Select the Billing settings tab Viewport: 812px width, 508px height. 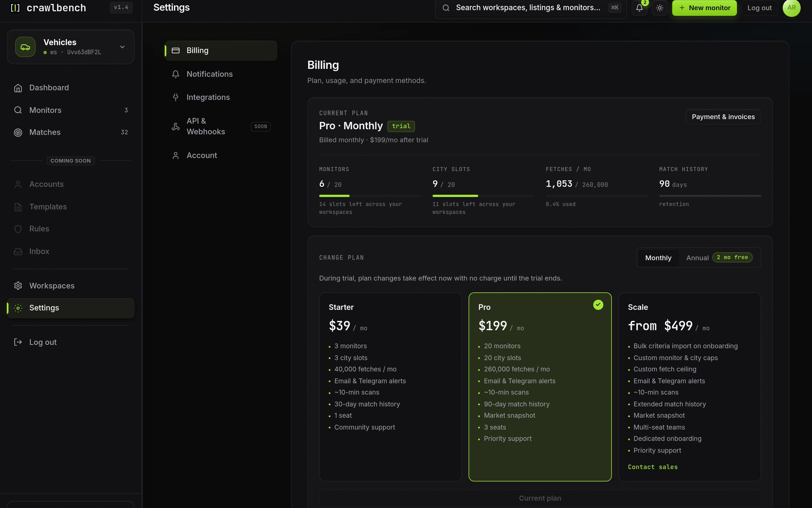tap(221, 51)
